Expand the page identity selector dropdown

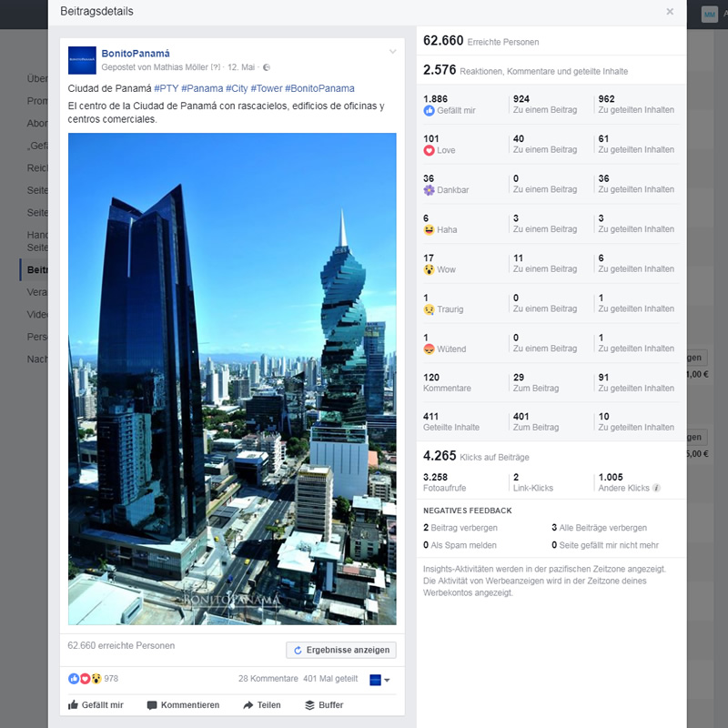point(379,680)
